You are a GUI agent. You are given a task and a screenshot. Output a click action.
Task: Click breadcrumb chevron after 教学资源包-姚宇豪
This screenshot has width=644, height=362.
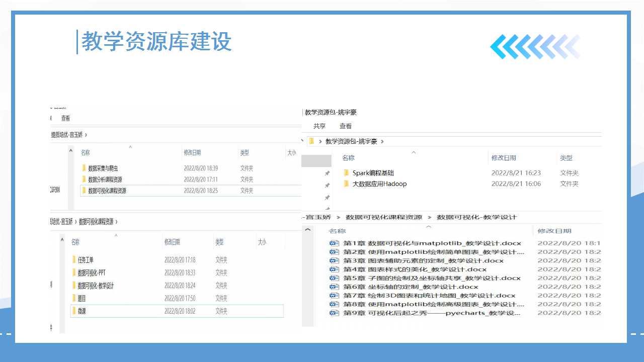(382, 142)
